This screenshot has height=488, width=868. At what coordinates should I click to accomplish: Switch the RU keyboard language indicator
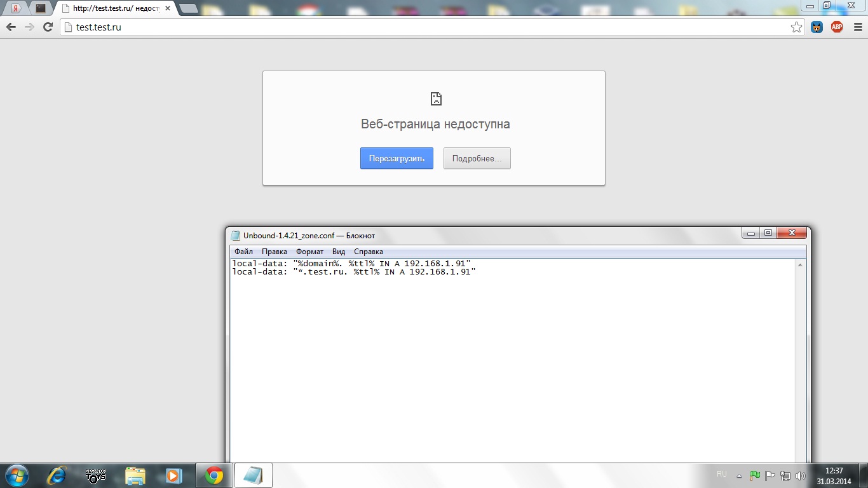click(x=721, y=474)
